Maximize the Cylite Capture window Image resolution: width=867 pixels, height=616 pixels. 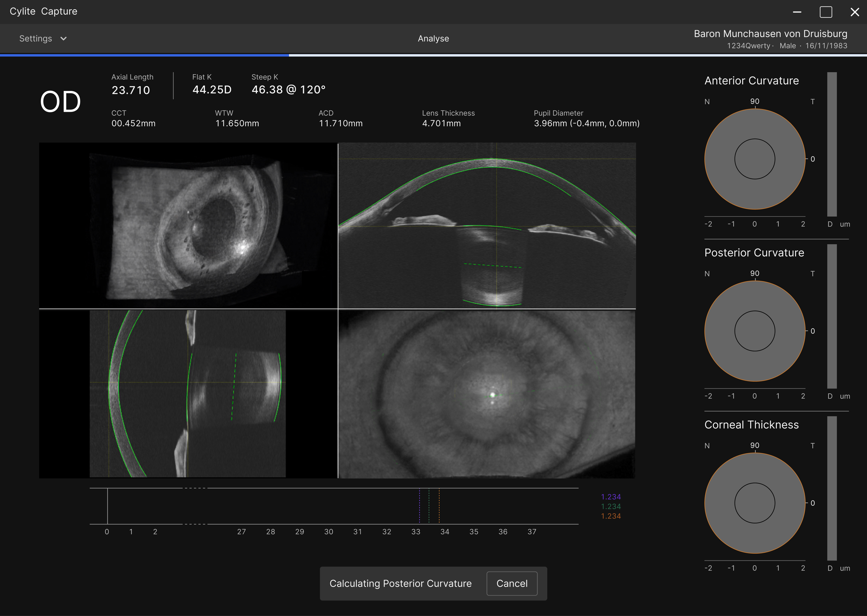[x=826, y=12]
